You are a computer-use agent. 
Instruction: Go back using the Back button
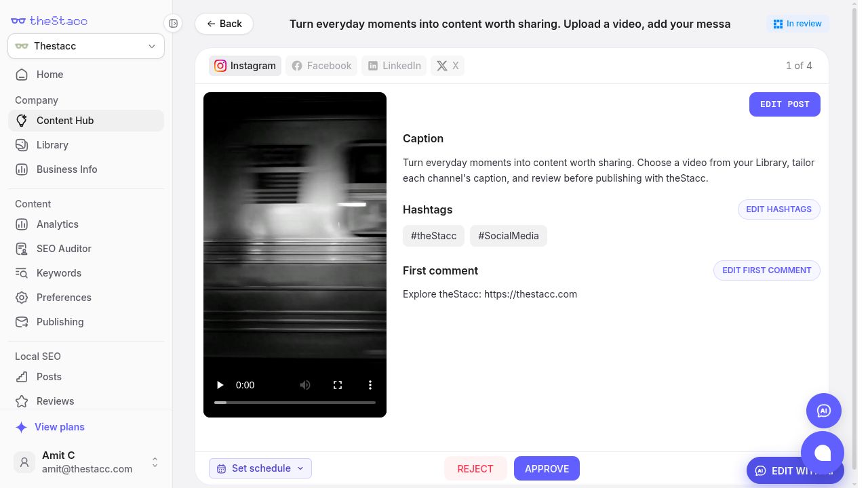pos(224,24)
